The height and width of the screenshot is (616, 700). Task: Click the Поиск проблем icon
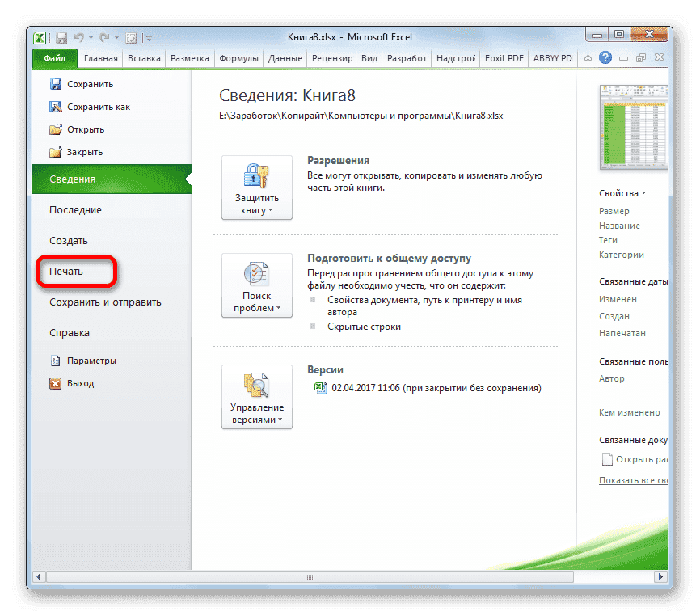point(256,275)
